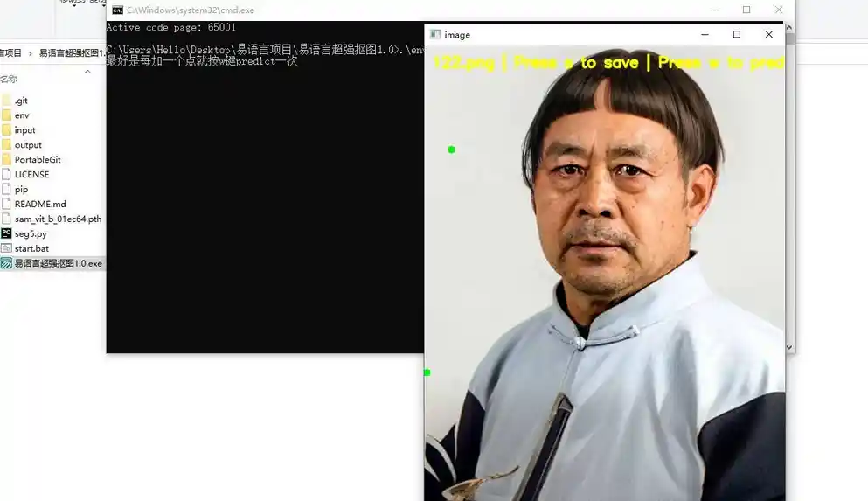Select the input folder
This screenshot has height=501, width=868.
(24, 130)
